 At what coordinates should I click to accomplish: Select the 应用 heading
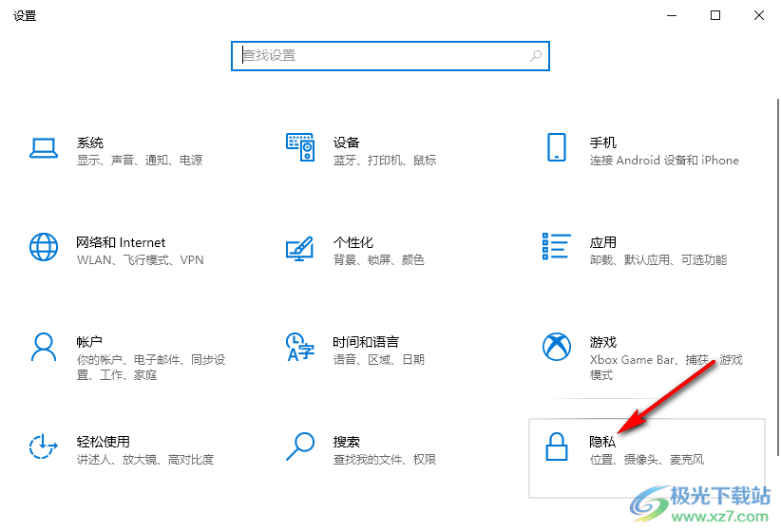pos(603,242)
